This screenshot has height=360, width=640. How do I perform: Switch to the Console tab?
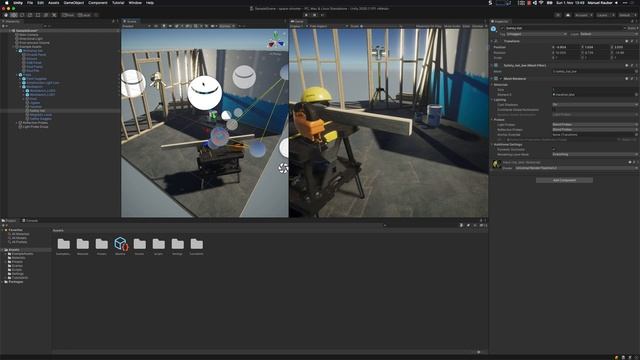click(x=30, y=220)
